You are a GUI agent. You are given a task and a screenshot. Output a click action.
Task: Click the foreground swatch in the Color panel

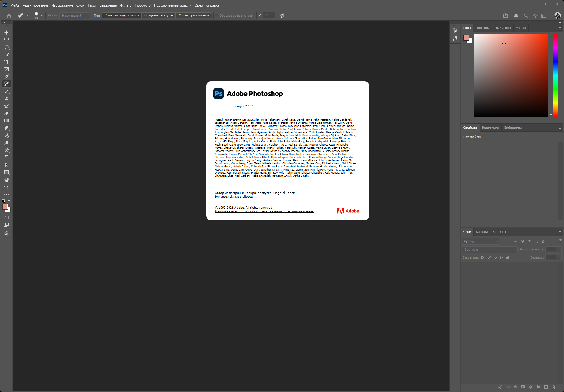tap(466, 38)
